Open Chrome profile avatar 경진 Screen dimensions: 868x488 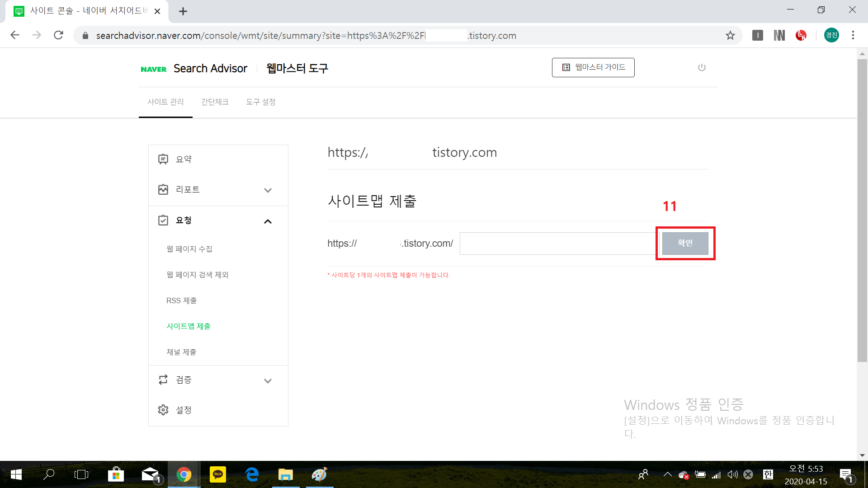tap(831, 35)
